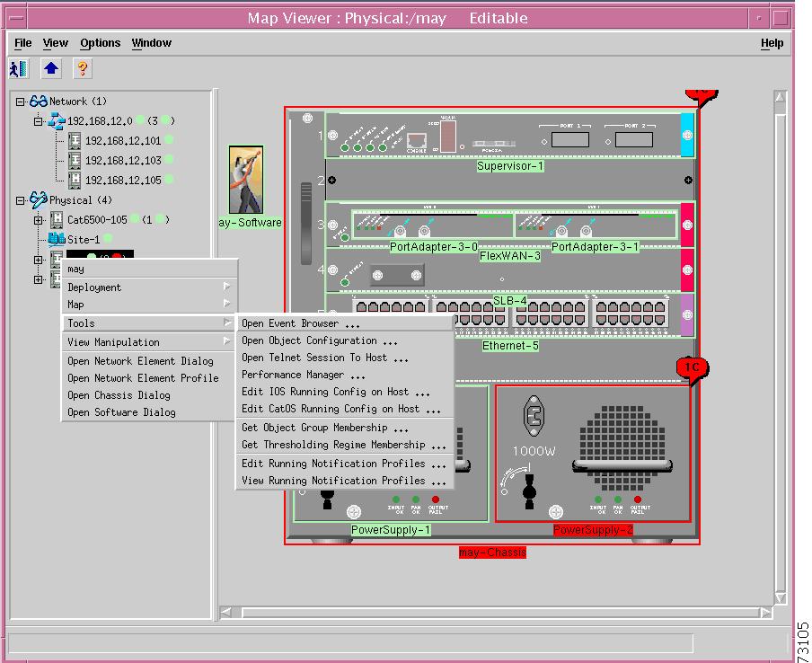
Task: Click the FlexWAN-3 label
Action: [510, 255]
